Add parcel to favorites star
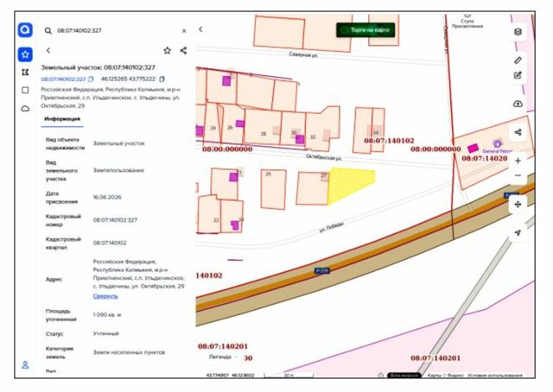 point(167,50)
